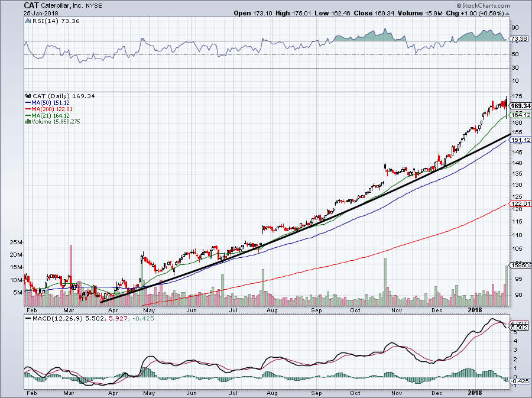
Task: Click the 15M volume axis label
Action: pos(17,267)
